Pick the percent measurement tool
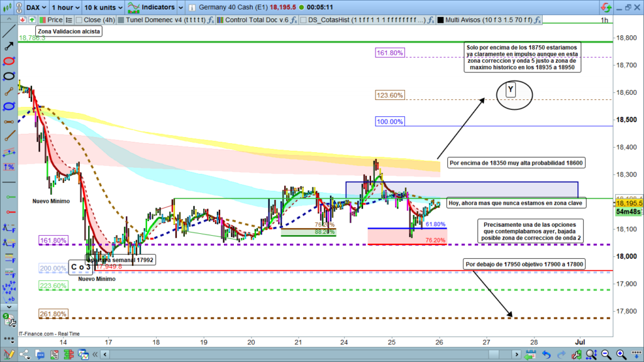The image size is (644, 362). coord(9,167)
